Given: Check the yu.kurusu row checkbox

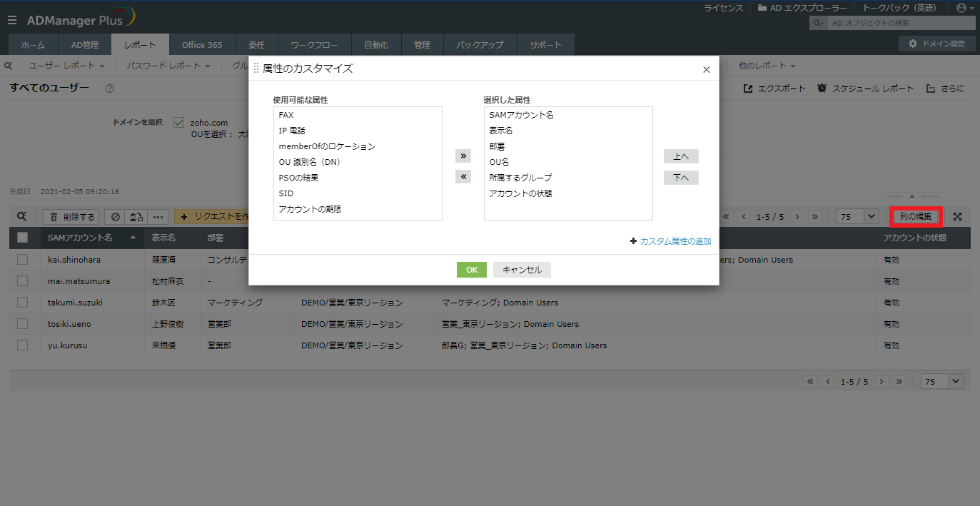Looking at the screenshot, I should [22, 345].
